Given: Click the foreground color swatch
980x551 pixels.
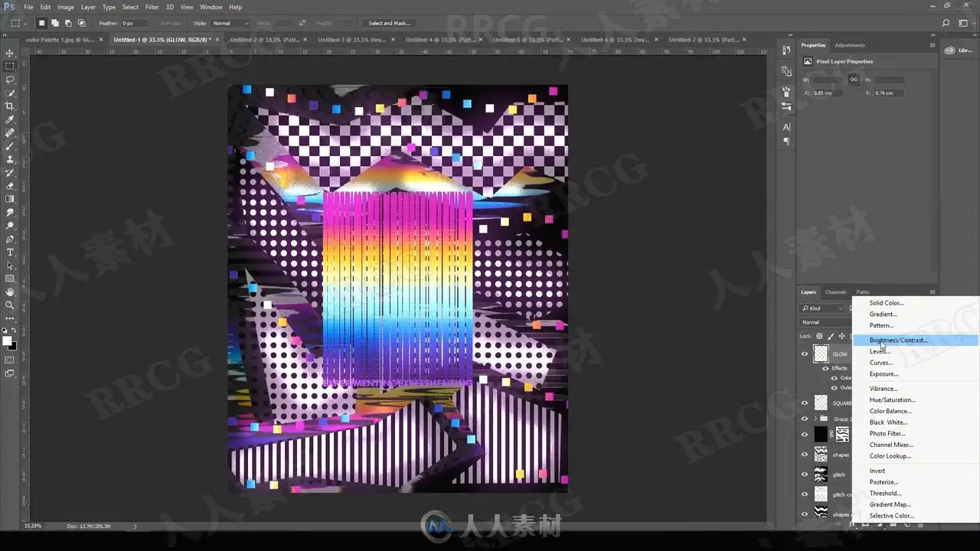Looking at the screenshot, I should click(x=7, y=341).
